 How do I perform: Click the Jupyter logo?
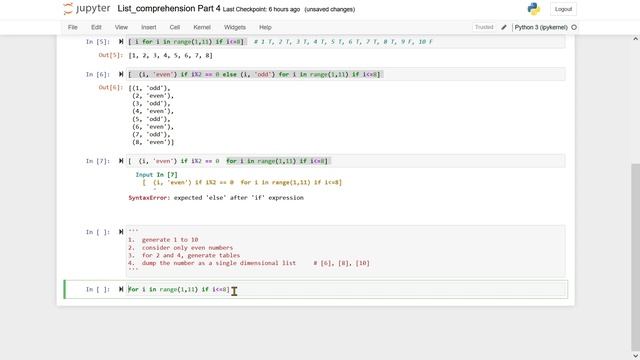pyautogui.click(x=87, y=9)
